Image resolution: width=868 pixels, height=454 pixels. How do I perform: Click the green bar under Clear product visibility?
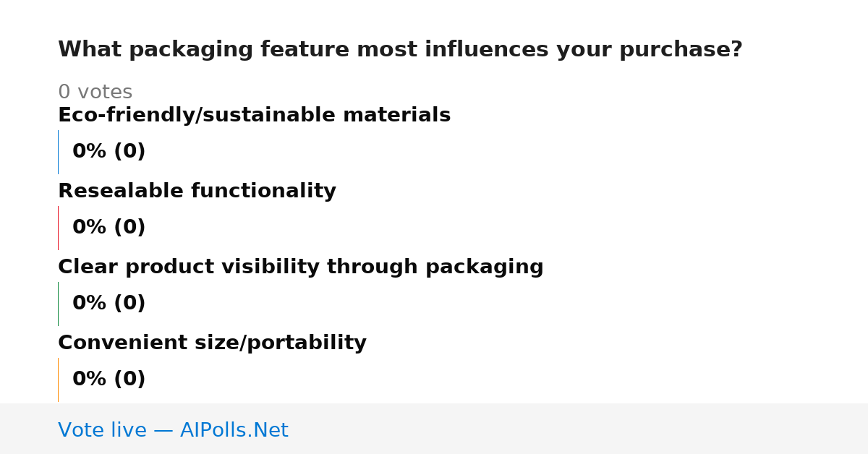(x=58, y=304)
